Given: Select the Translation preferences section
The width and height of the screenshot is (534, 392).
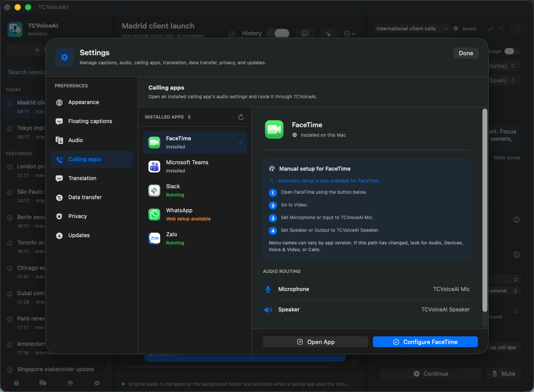Looking at the screenshot, I should [x=91, y=178].
